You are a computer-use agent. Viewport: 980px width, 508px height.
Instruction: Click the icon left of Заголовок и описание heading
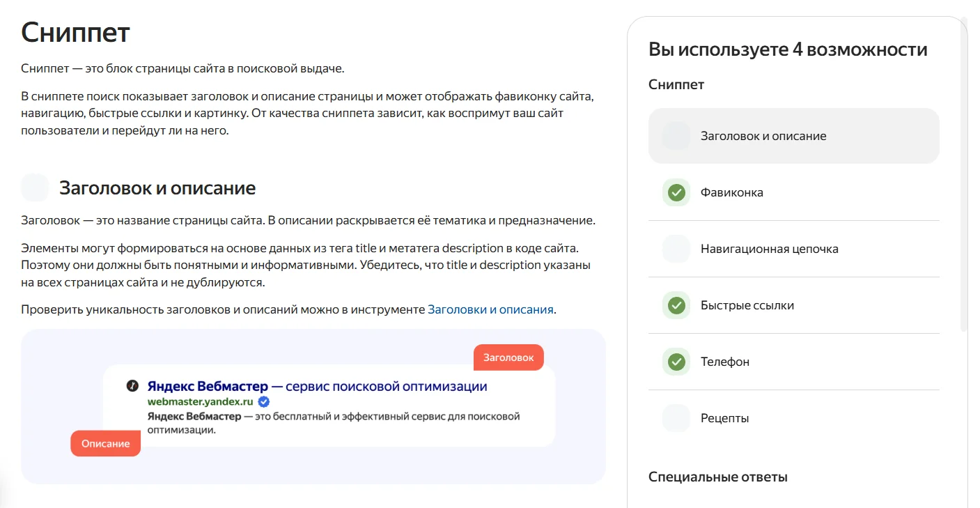[x=35, y=188]
